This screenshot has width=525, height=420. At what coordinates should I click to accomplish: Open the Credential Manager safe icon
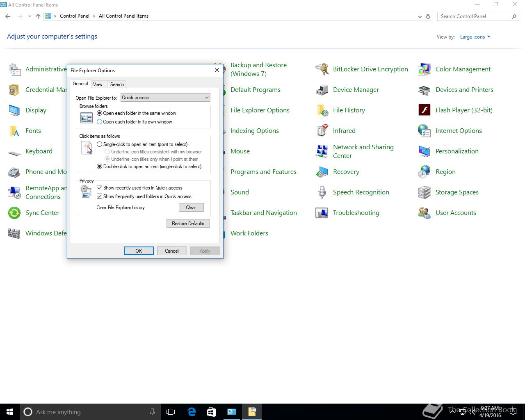14,90
